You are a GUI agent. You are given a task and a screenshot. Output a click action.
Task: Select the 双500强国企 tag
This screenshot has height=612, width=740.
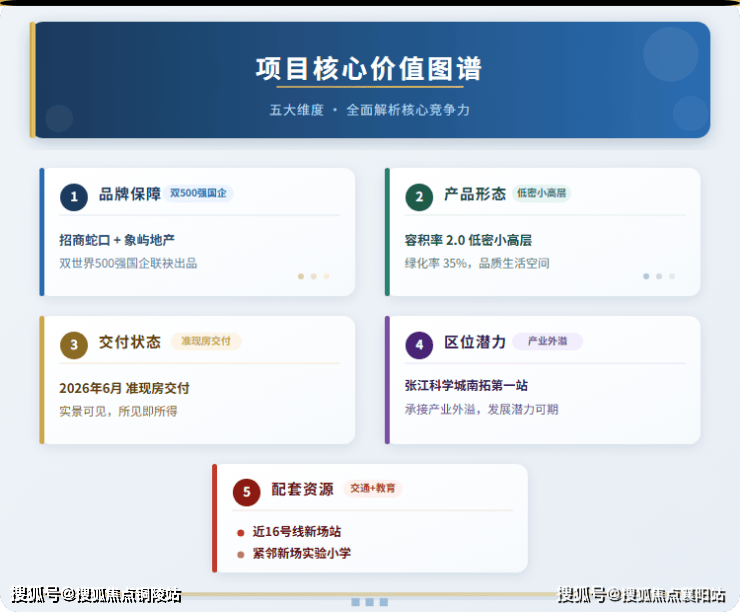coord(198,193)
